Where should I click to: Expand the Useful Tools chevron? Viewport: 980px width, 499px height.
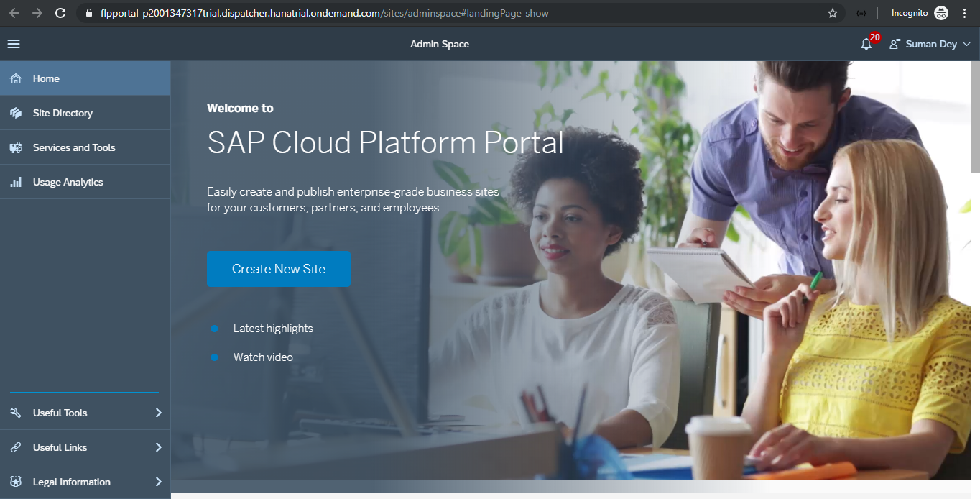(159, 413)
